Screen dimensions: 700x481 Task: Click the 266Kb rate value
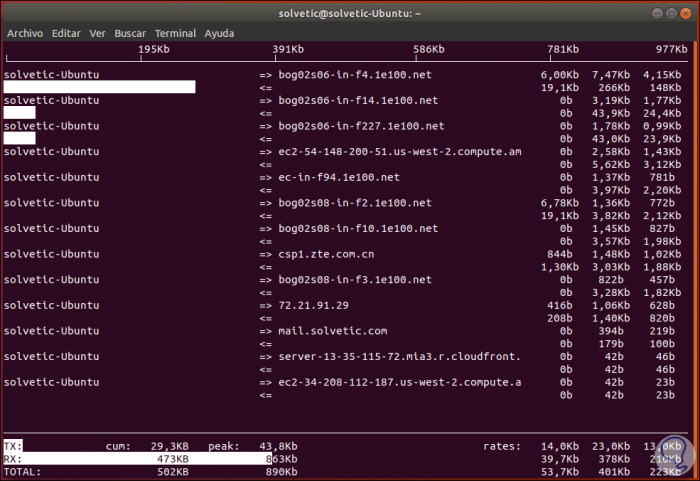click(614, 88)
